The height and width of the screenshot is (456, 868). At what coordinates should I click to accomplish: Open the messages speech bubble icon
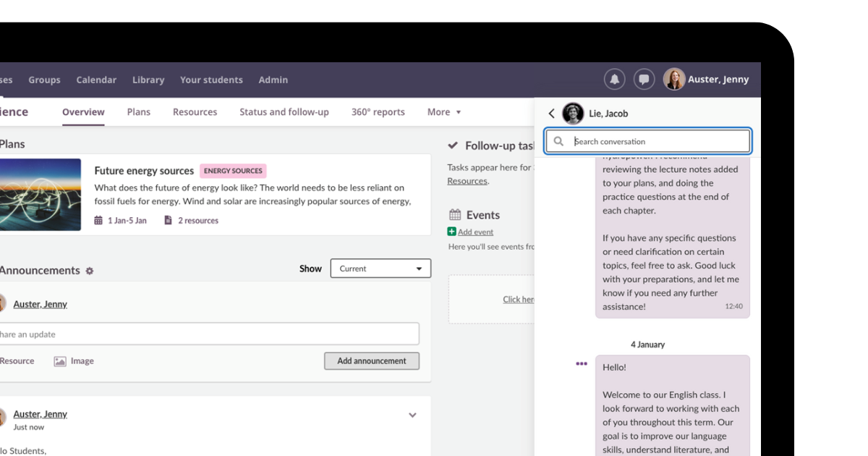pyautogui.click(x=644, y=80)
